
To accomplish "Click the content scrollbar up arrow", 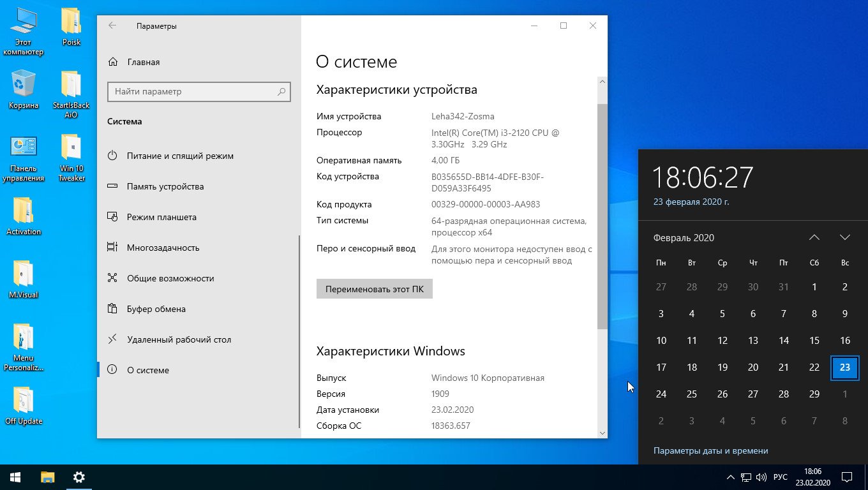I will pyautogui.click(x=602, y=82).
